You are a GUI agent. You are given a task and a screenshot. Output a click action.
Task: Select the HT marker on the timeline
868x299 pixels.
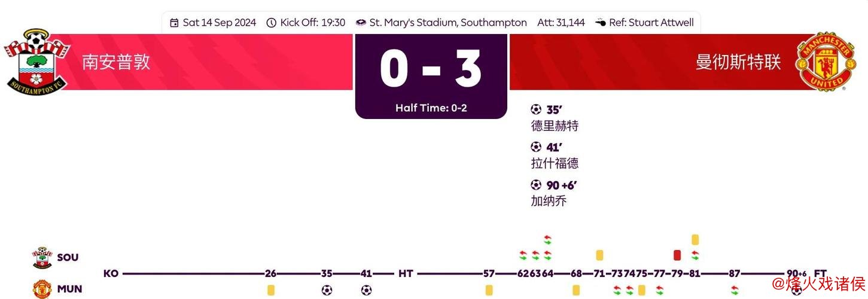pos(406,274)
